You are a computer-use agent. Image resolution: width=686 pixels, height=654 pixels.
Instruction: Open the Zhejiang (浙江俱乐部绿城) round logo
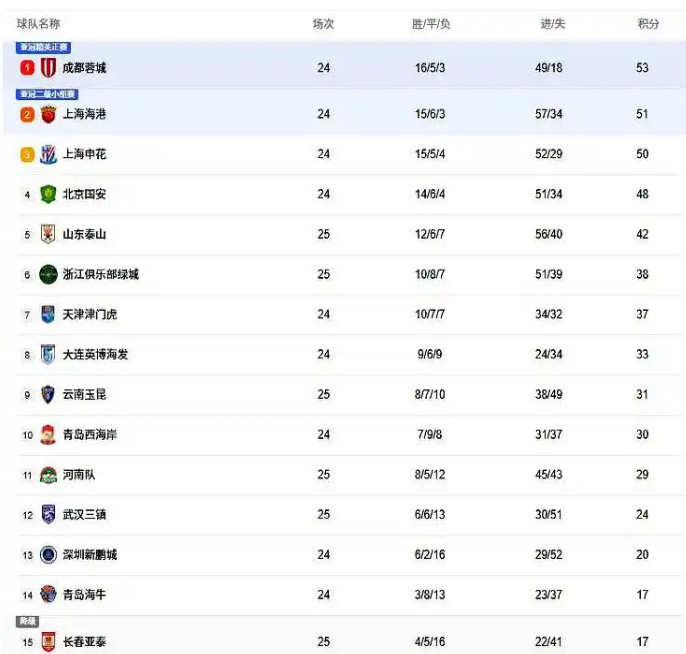click(x=48, y=274)
